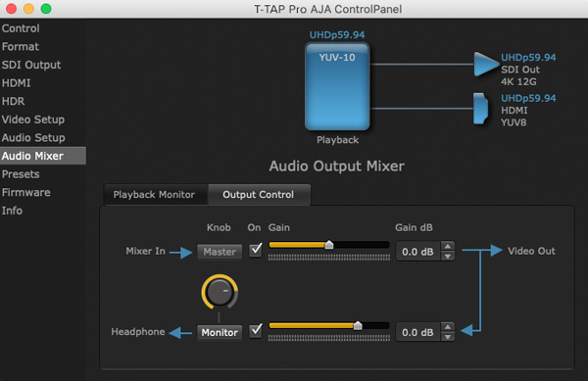Click the Playback caption under block
Viewport: 588px width, 381px height.
[x=337, y=140]
